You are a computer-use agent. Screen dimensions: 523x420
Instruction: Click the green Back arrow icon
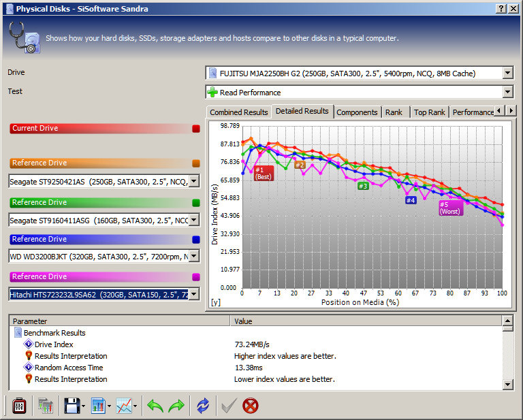point(155,406)
